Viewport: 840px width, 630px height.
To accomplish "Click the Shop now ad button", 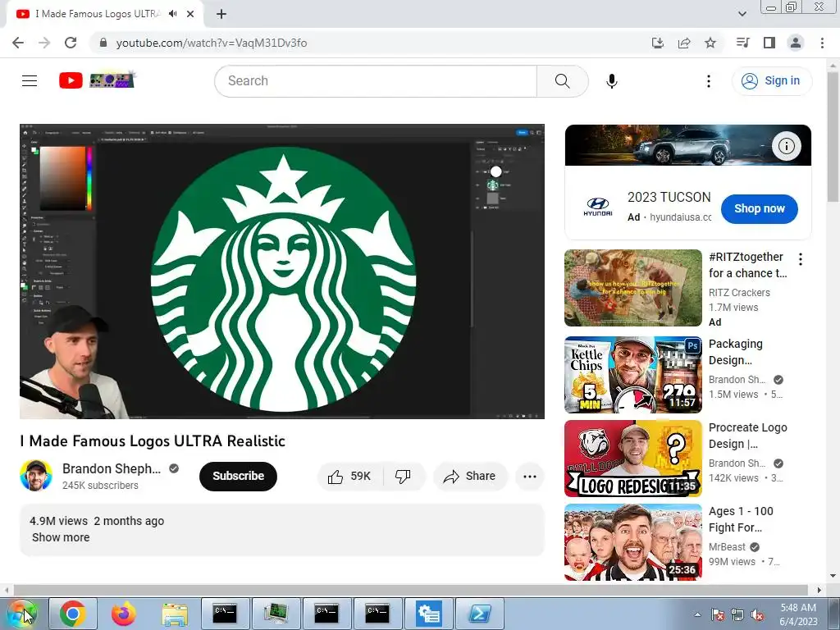I will [759, 209].
